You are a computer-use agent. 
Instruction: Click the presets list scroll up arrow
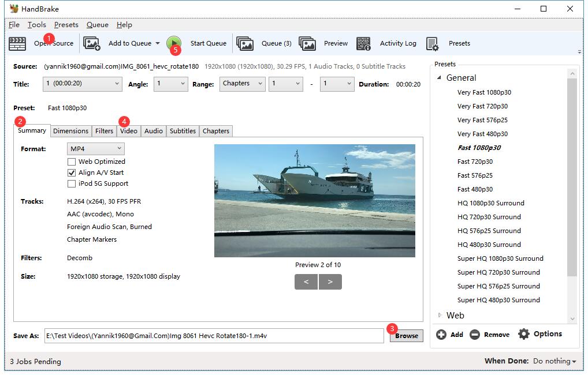pos(572,73)
